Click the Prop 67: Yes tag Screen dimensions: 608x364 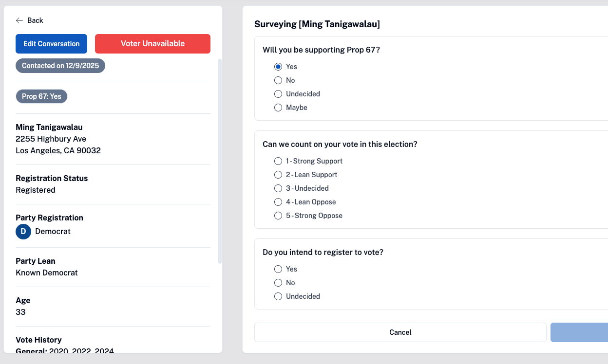point(41,96)
